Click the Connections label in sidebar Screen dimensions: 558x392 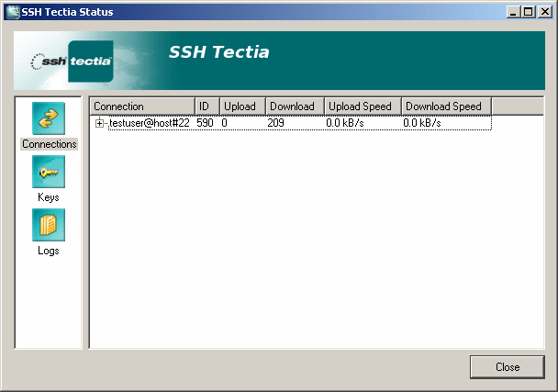[50, 144]
